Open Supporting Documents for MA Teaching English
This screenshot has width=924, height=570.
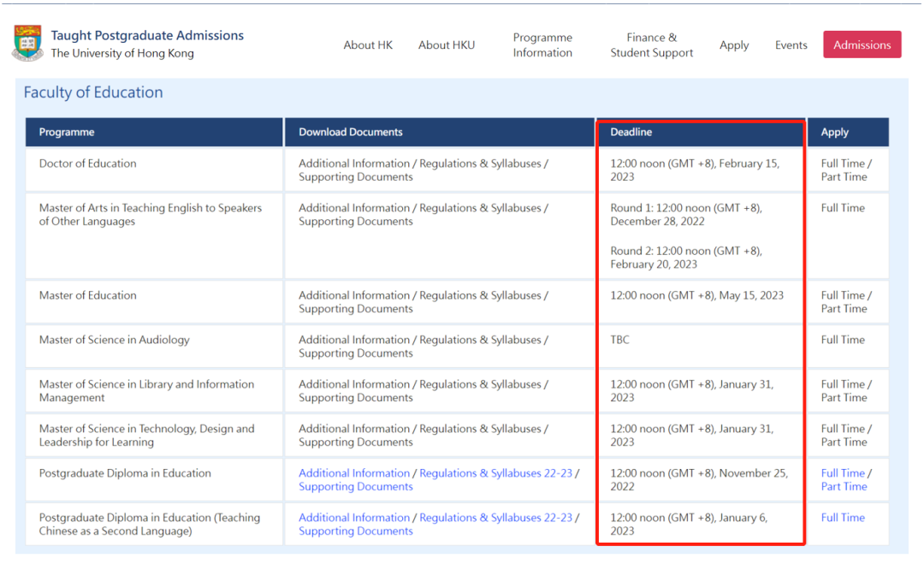coord(356,221)
